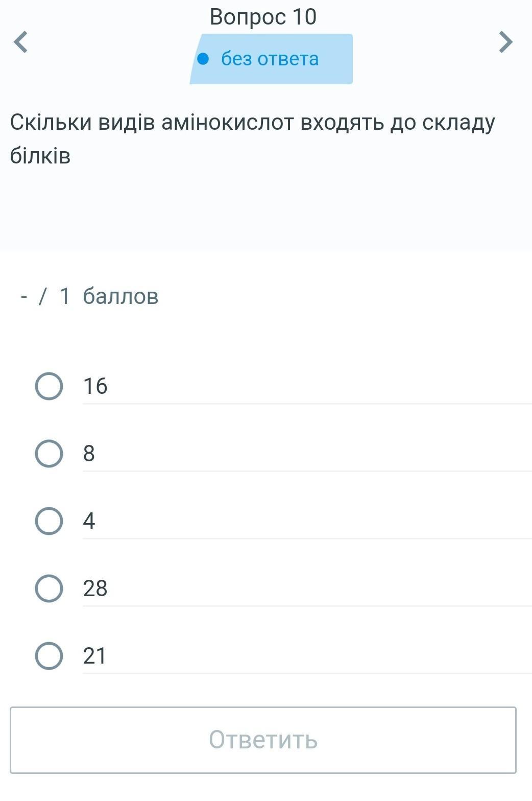Go to the next question arrow
532x801 pixels.
pyautogui.click(x=505, y=42)
